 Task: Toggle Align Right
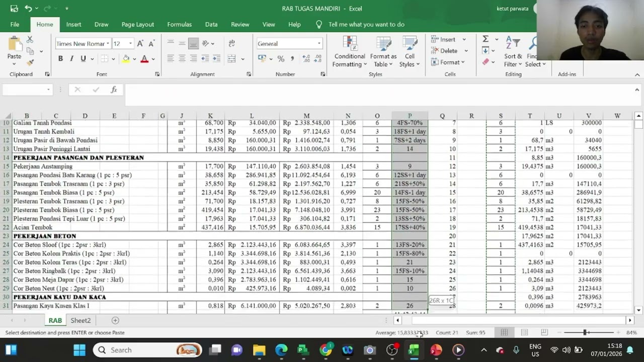coord(193,59)
